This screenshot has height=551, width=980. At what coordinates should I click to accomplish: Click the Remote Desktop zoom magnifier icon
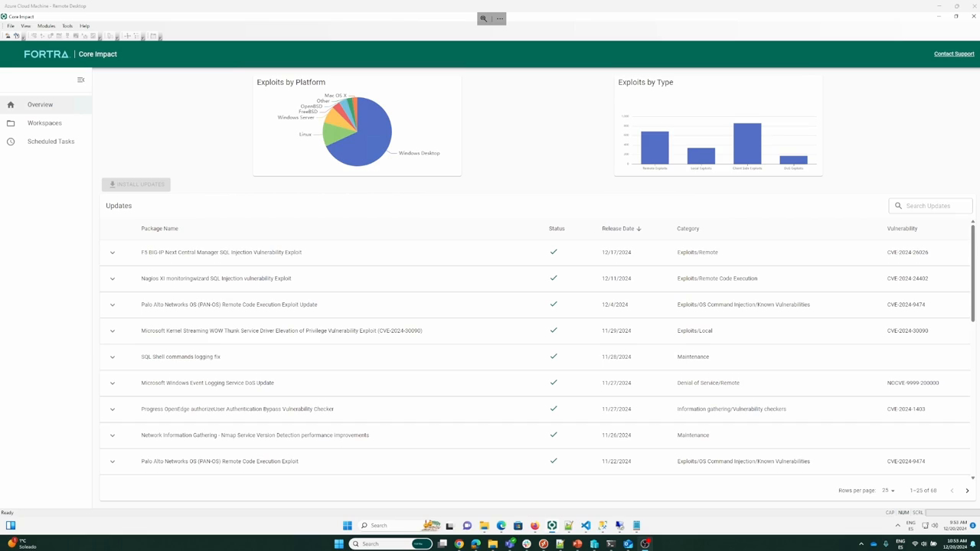pos(484,18)
